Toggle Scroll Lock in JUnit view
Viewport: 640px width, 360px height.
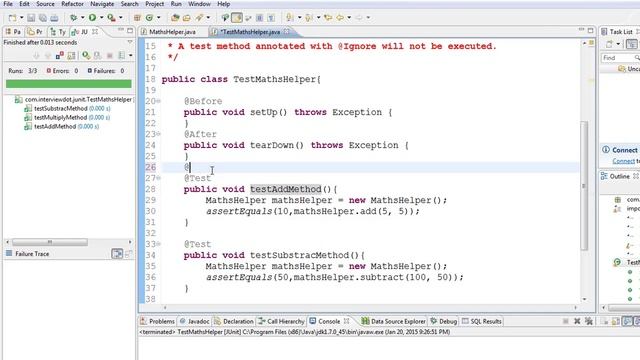tap(71, 55)
